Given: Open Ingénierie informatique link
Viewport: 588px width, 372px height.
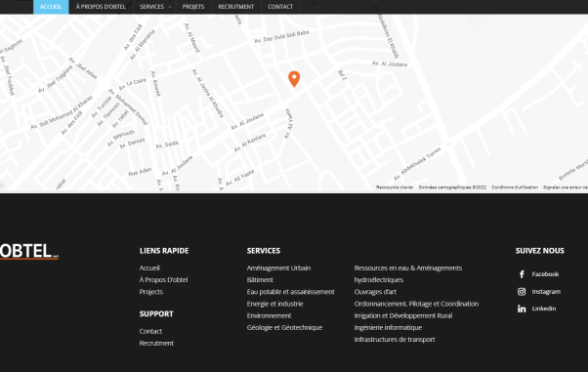Looking at the screenshot, I should tap(388, 327).
